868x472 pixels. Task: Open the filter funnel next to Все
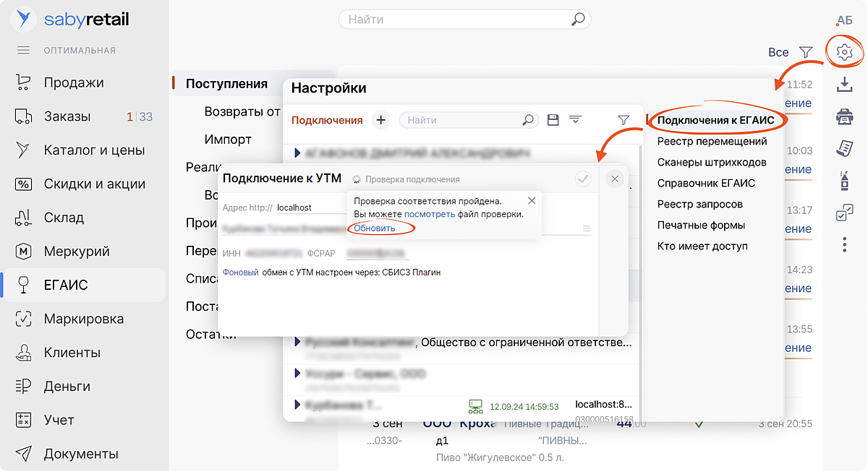pos(806,52)
